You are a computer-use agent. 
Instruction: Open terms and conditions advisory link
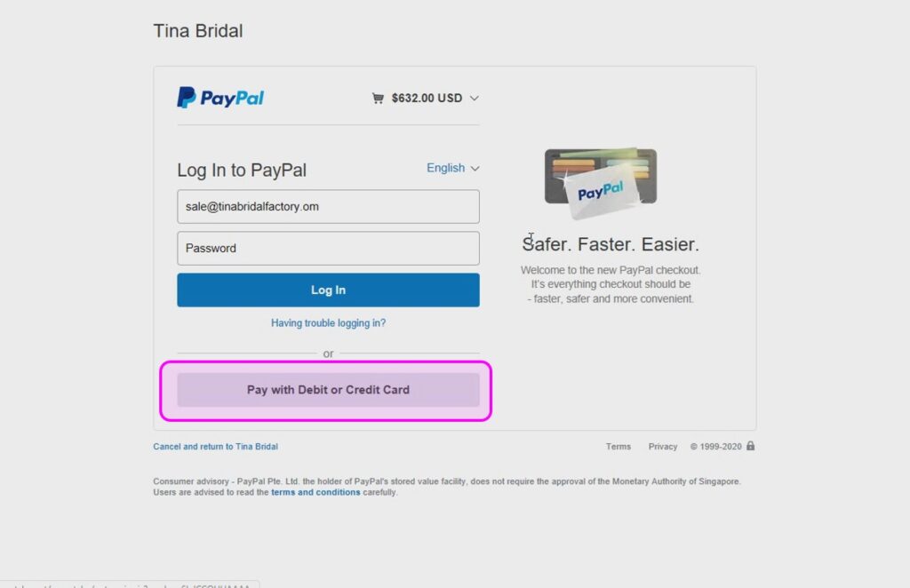(x=315, y=492)
